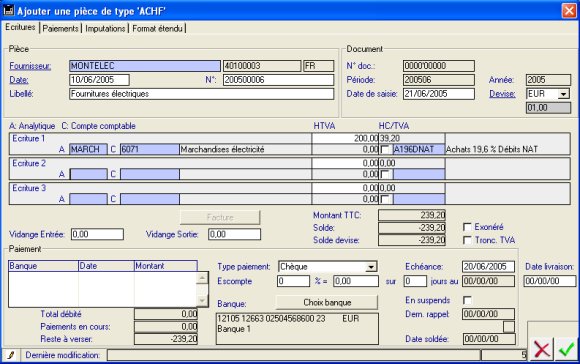Enable the Exonéré checkbox

(x=467, y=227)
